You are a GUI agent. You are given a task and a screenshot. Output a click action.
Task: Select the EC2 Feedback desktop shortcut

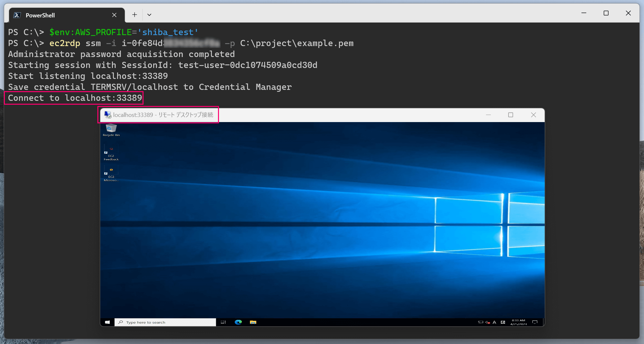(x=111, y=153)
